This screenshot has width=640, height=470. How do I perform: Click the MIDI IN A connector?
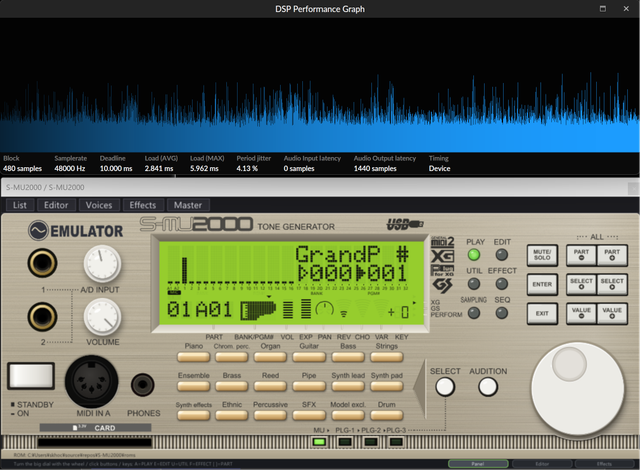(91, 381)
